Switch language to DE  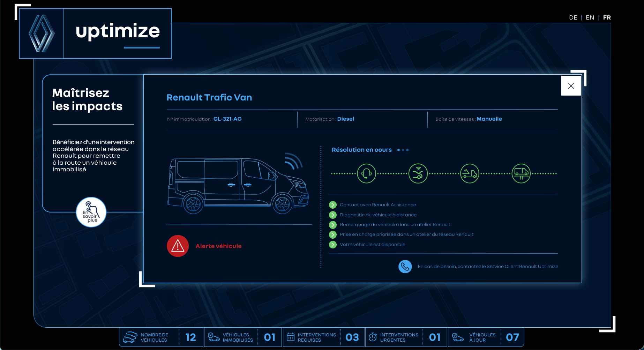point(573,17)
